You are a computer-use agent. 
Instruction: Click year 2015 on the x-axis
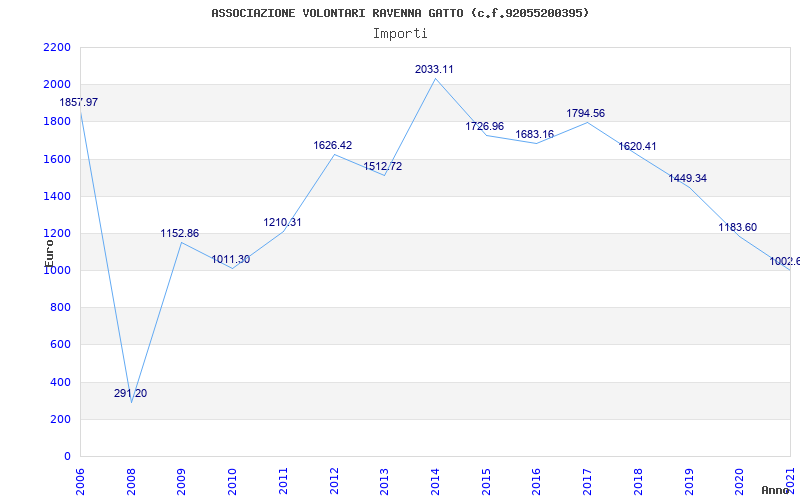click(x=486, y=482)
